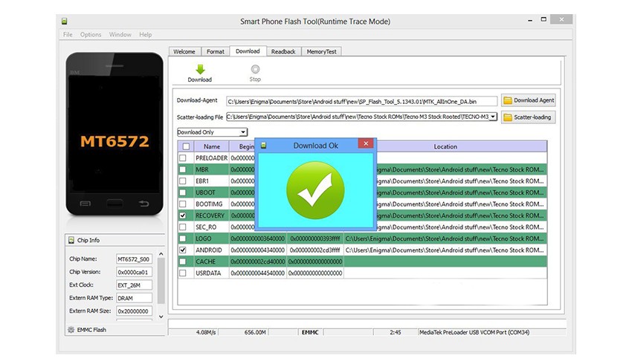Click Chip Info scrollbar up arrow
Screen dimensions: 629x364
tap(161, 254)
